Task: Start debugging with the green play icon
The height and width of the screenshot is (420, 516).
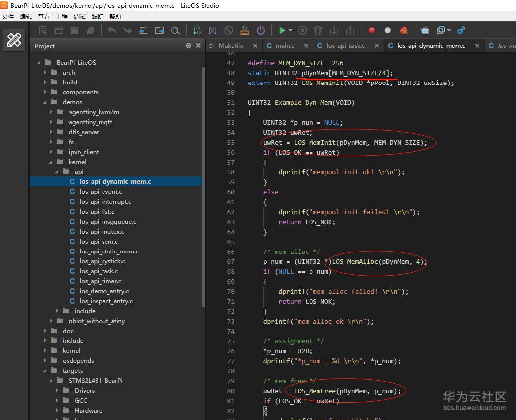Action: 282,30
